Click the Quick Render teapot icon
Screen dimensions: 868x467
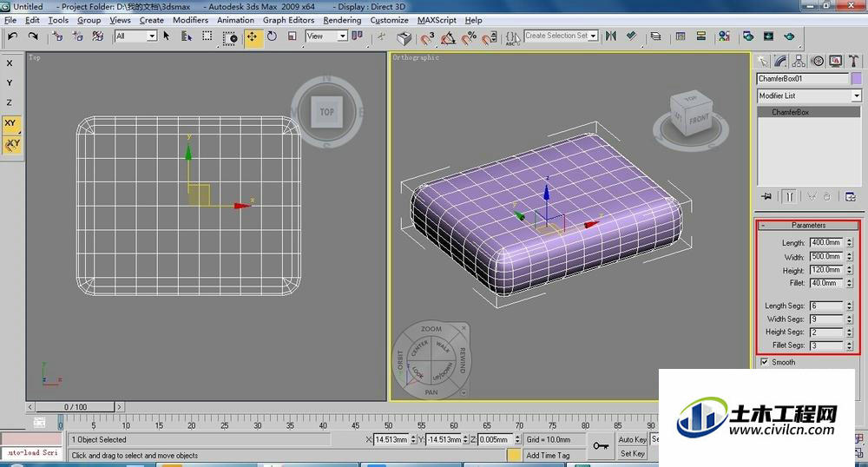(x=789, y=36)
